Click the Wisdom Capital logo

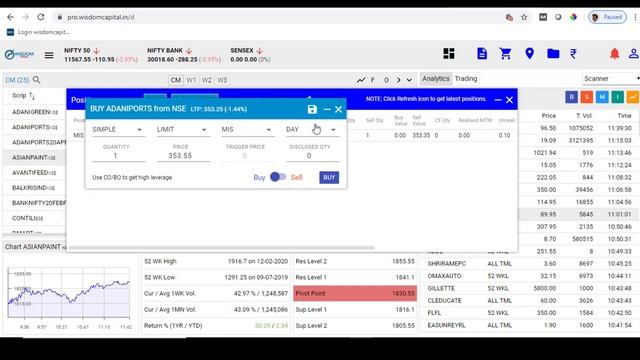click(x=19, y=54)
